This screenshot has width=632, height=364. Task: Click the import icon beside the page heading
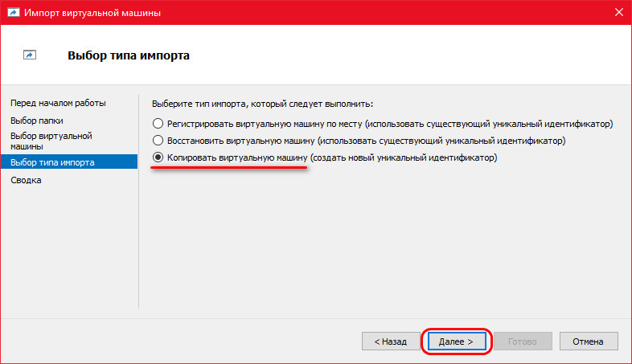[x=30, y=55]
